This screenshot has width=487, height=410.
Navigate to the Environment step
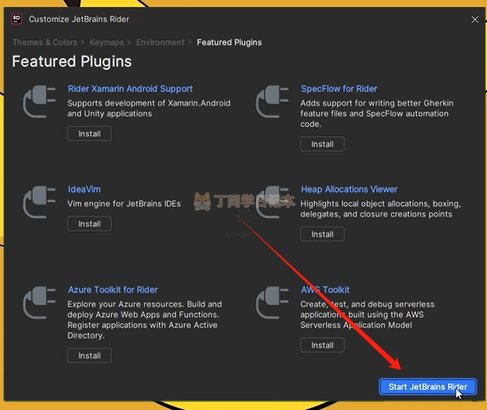pos(160,42)
